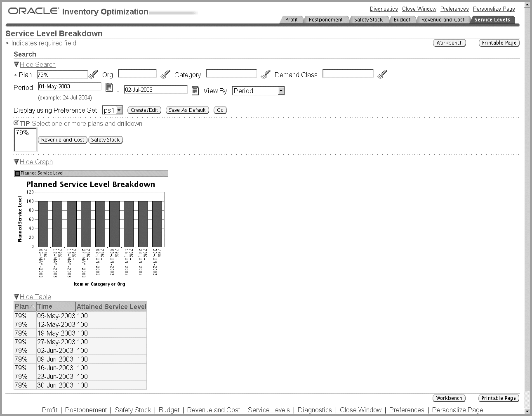
Task: Open the Diagnostics link in header
Action: [384, 9]
